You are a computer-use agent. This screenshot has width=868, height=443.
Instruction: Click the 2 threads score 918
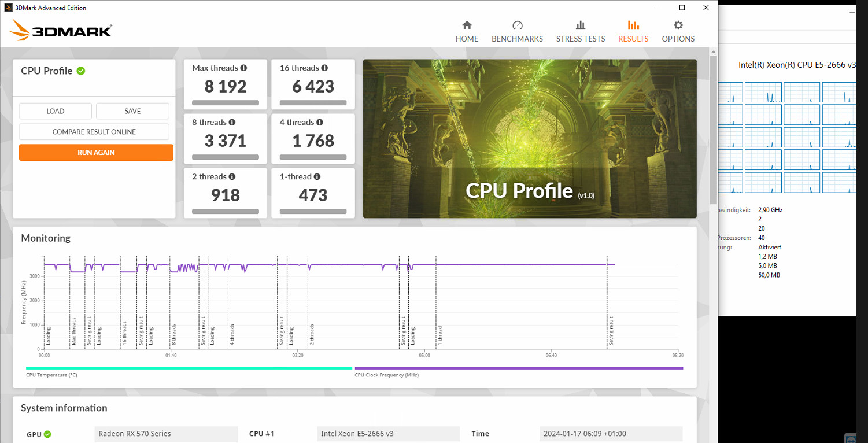(226, 195)
